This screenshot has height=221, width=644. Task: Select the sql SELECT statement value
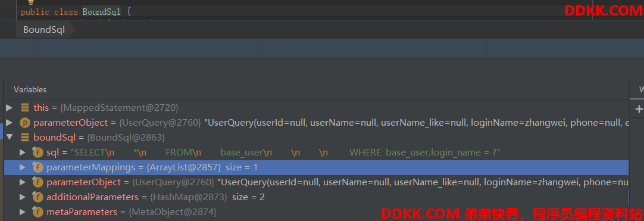(286, 152)
